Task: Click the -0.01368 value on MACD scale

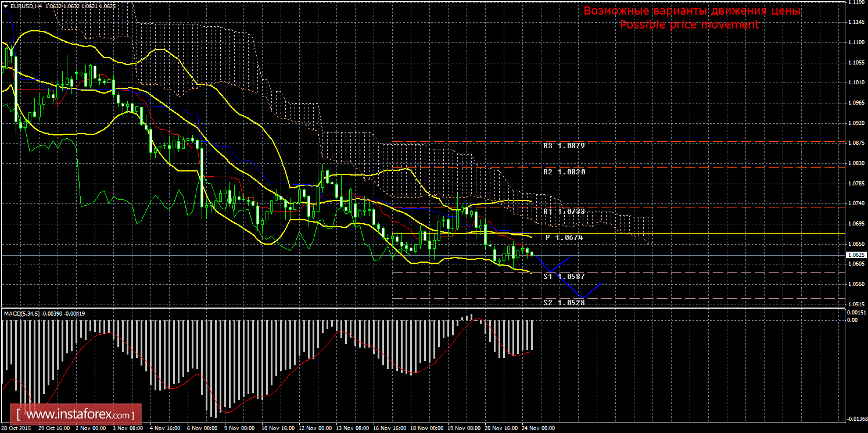Action: tap(856, 419)
